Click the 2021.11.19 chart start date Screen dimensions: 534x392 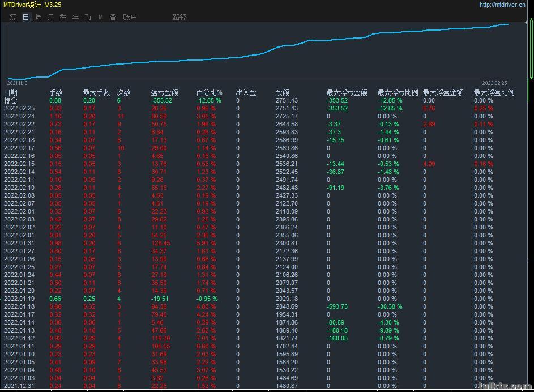(x=18, y=83)
